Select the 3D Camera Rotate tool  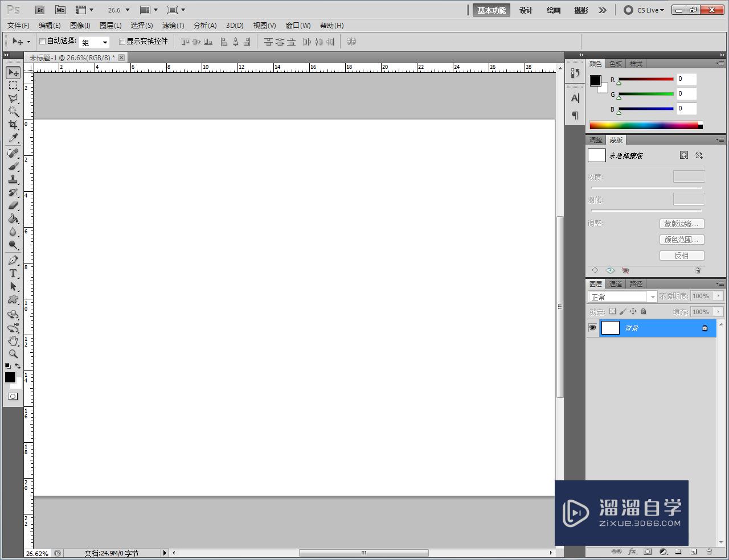click(x=13, y=328)
